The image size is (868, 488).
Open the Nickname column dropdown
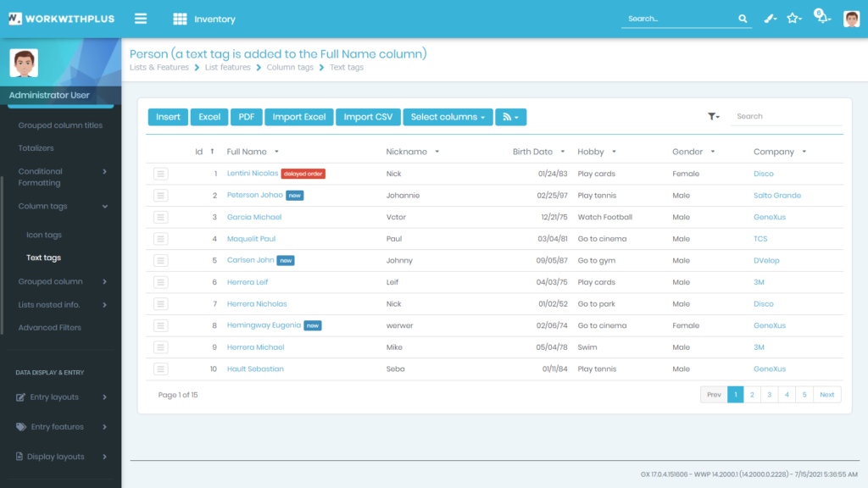click(x=437, y=152)
